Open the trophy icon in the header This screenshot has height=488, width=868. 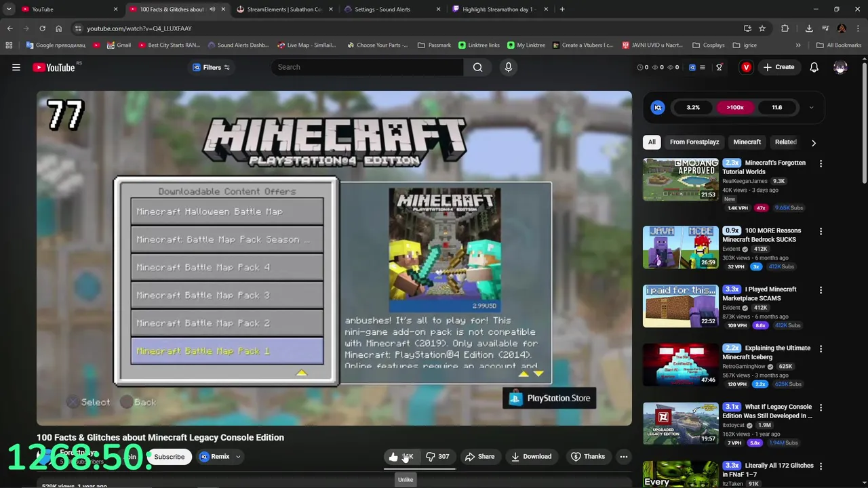click(x=719, y=67)
